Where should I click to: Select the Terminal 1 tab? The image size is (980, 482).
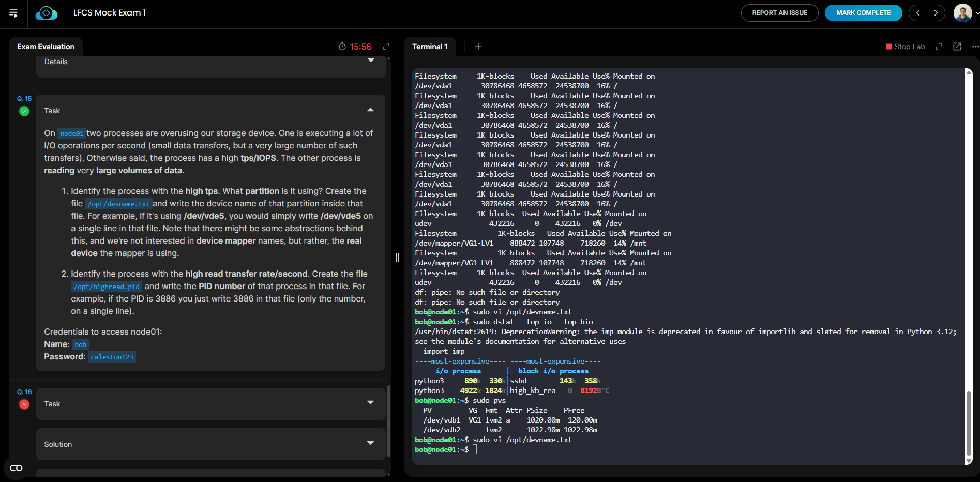[x=429, y=47]
